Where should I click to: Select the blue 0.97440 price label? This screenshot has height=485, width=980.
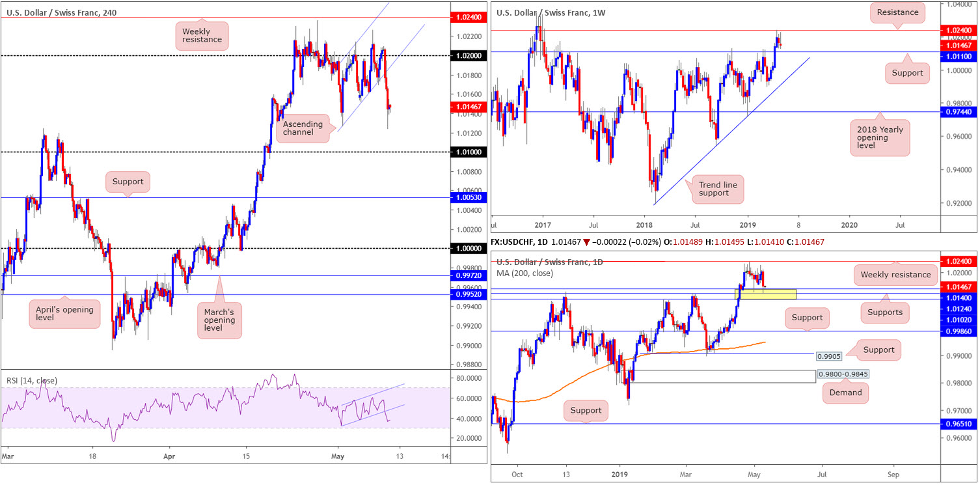[960, 112]
